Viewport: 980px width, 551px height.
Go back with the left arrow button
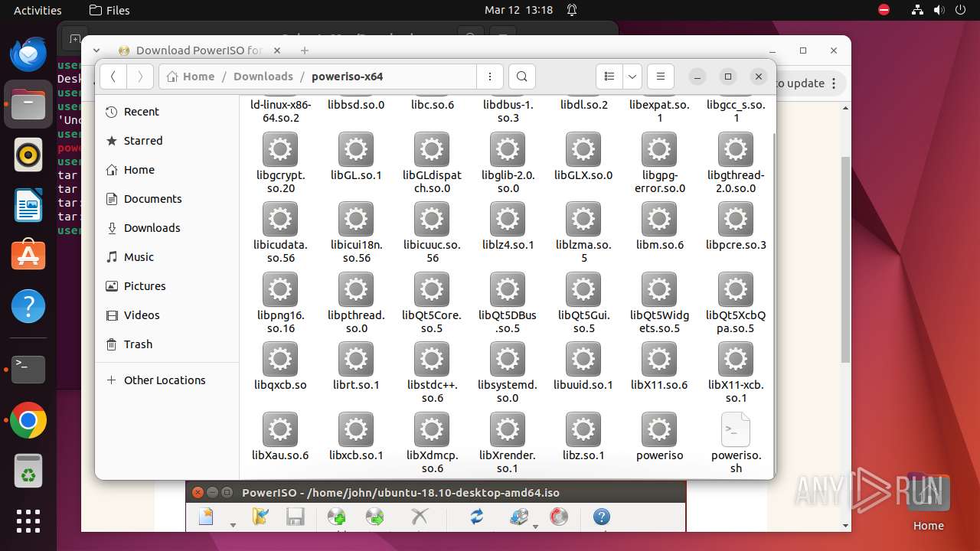pyautogui.click(x=113, y=77)
